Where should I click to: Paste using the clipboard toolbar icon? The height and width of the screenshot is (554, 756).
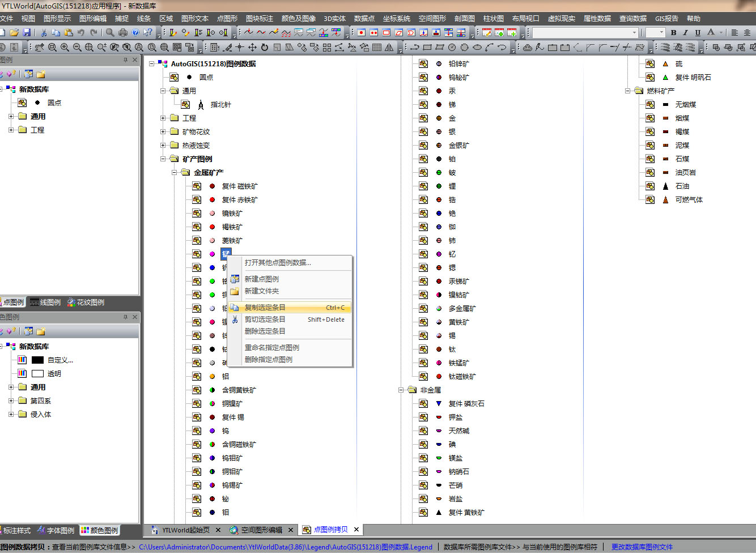[x=69, y=32]
